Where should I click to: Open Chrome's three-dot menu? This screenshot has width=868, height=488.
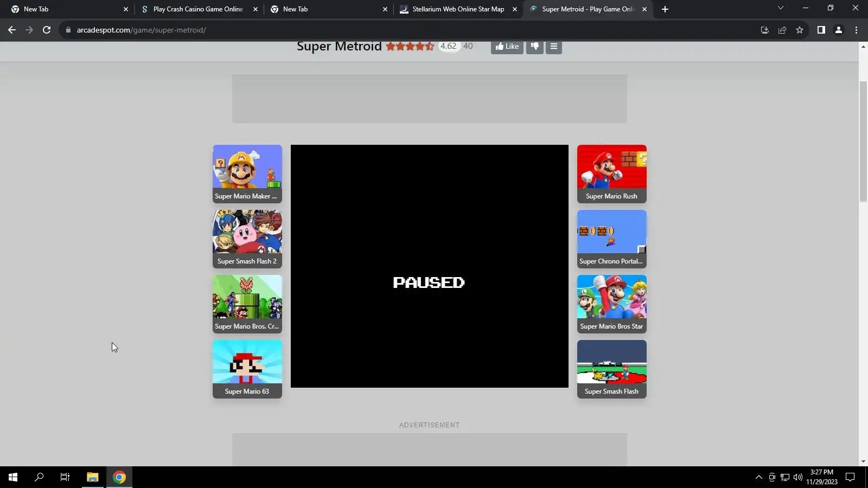coord(857,30)
